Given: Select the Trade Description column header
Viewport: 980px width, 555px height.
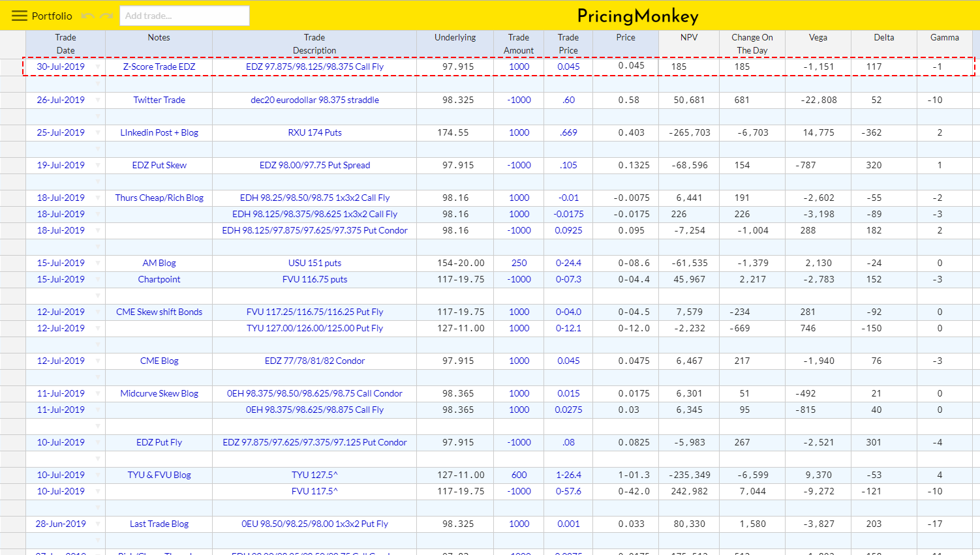Looking at the screenshot, I should (314, 44).
